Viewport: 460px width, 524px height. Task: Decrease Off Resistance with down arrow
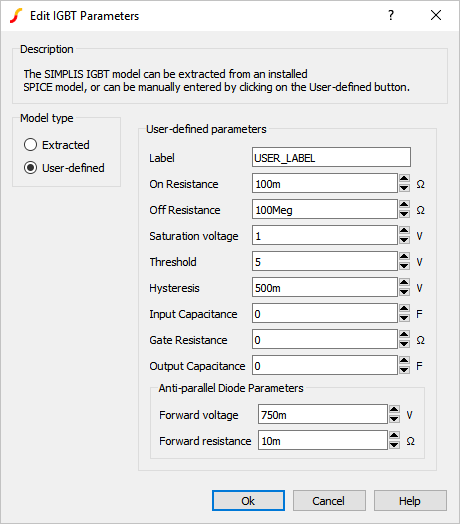[x=404, y=214]
